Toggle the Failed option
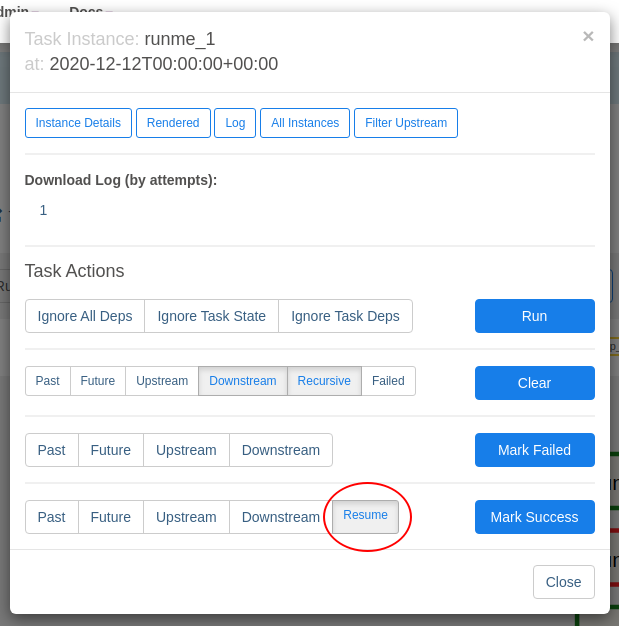619x626 pixels. (388, 381)
